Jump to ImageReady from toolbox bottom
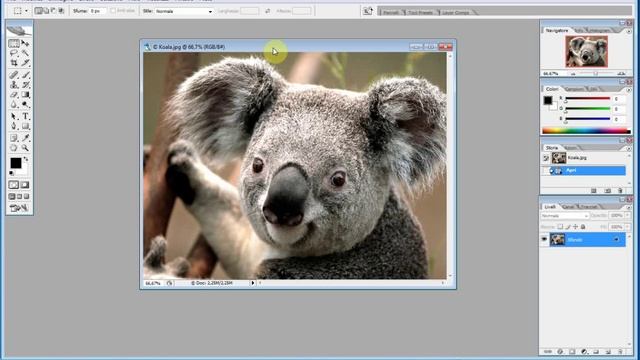Viewport: 640px width, 360px height. click(19, 208)
